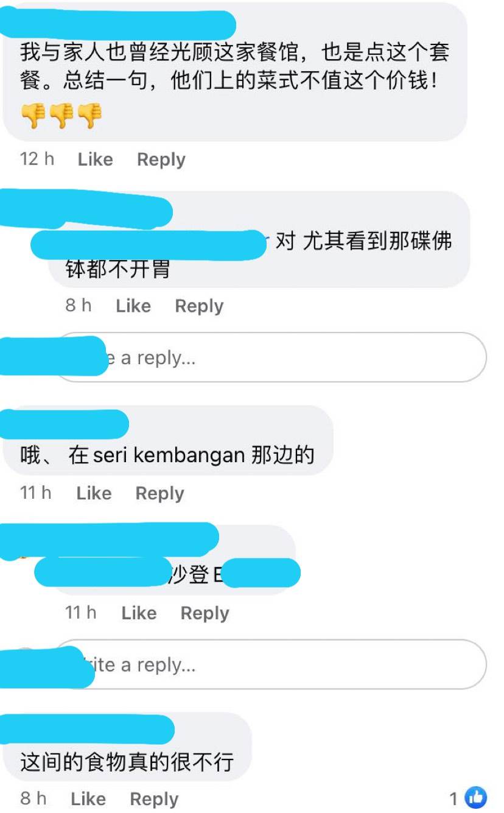Like the seri kembangan comment
The image size is (504, 813).
click(94, 493)
